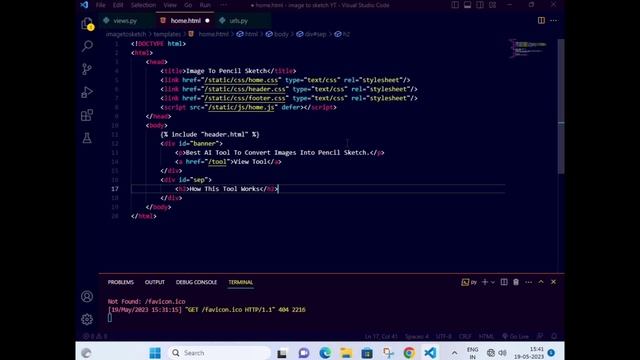Open the DEBUG CONSOLE panel tab
Image resolution: width=640 pixels, height=360 pixels.
pyautogui.click(x=196, y=282)
